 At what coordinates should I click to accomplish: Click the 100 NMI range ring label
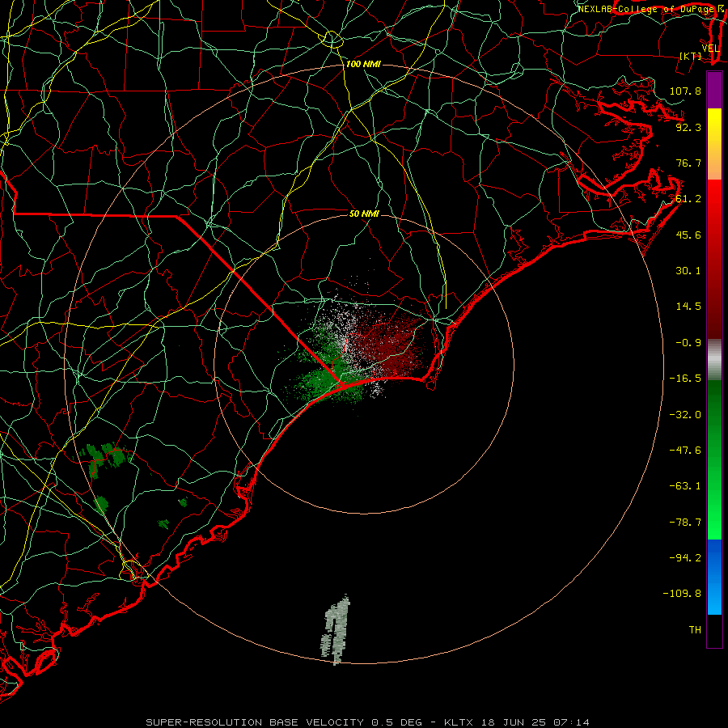click(x=363, y=64)
